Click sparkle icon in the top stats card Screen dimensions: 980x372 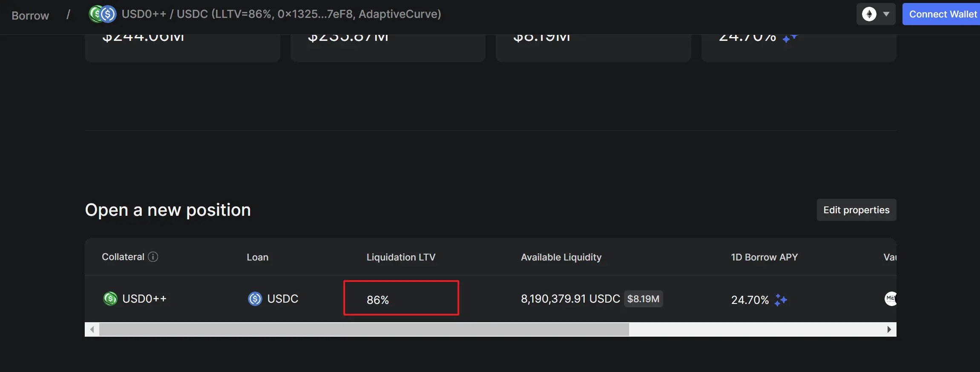click(x=790, y=39)
